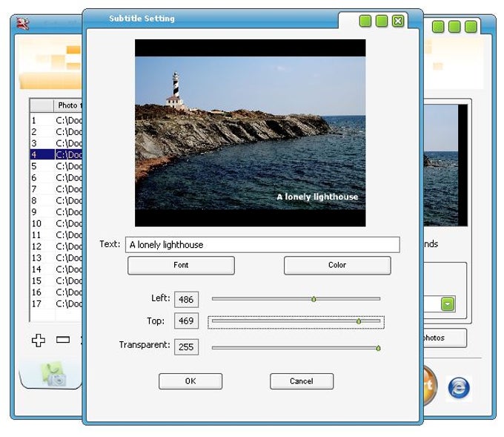This screenshot has width=504, height=437.
Task: Open the Internet Explorer icon in main window
Action: (x=459, y=388)
